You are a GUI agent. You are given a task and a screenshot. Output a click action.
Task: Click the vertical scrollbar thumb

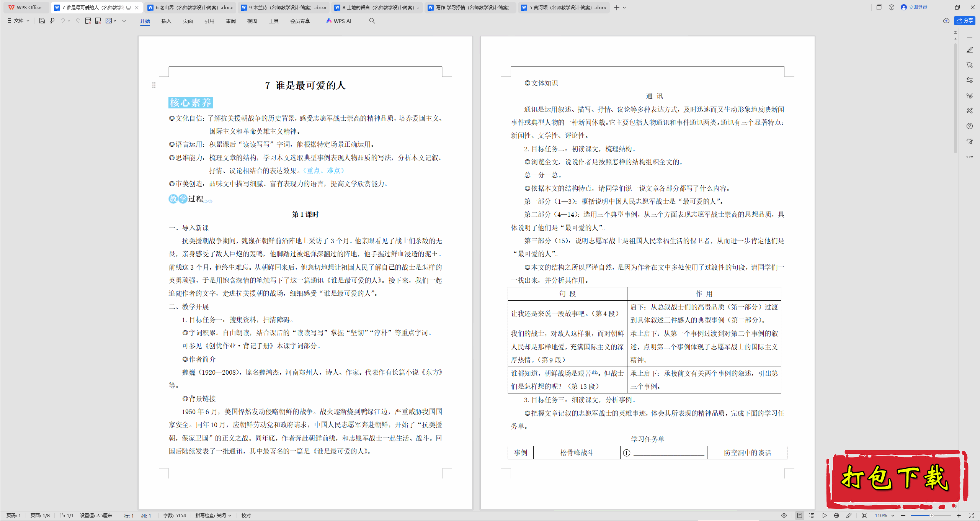[955, 98]
